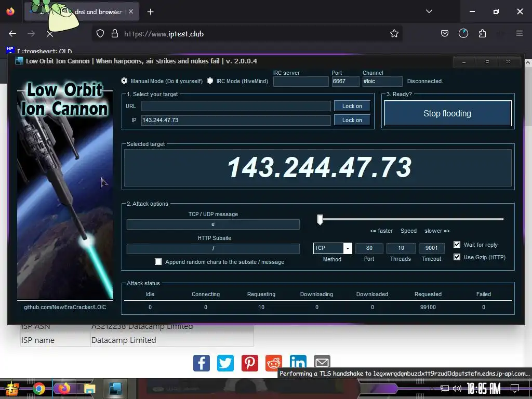The width and height of the screenshot is (532, 399).
Task: Click Lock on beside the URL field
Action: 352,106
